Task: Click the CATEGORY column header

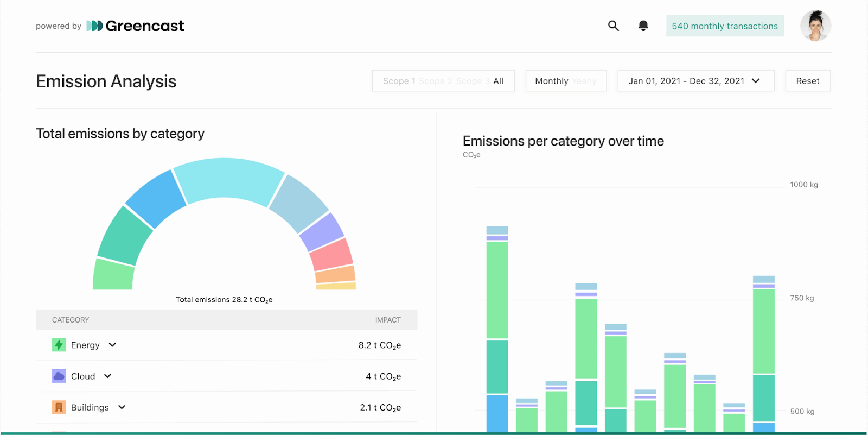Action: coord(71,320)
